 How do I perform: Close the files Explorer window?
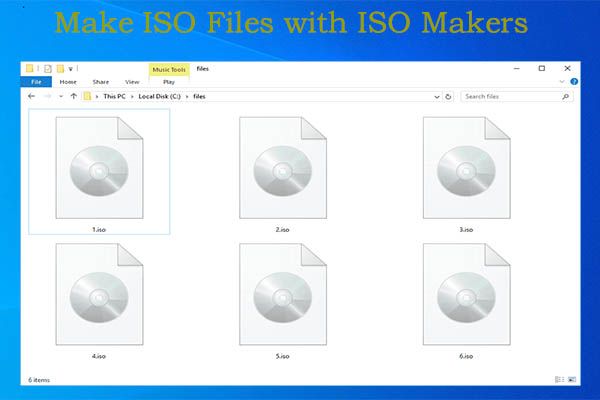pyautogui.click(x=567, y=69)
